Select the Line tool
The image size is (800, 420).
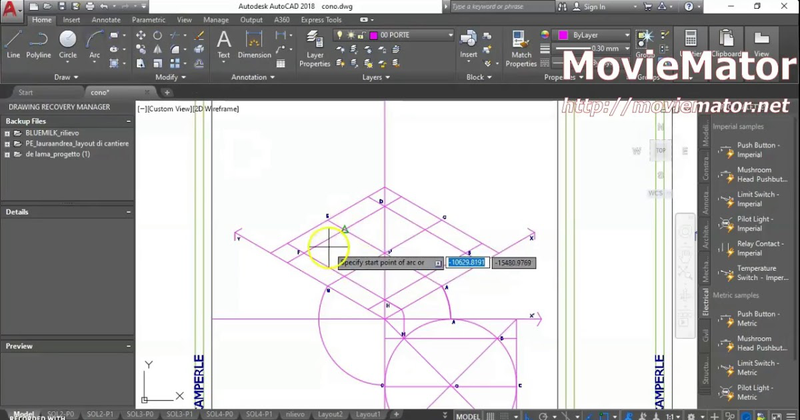(13, 44)
